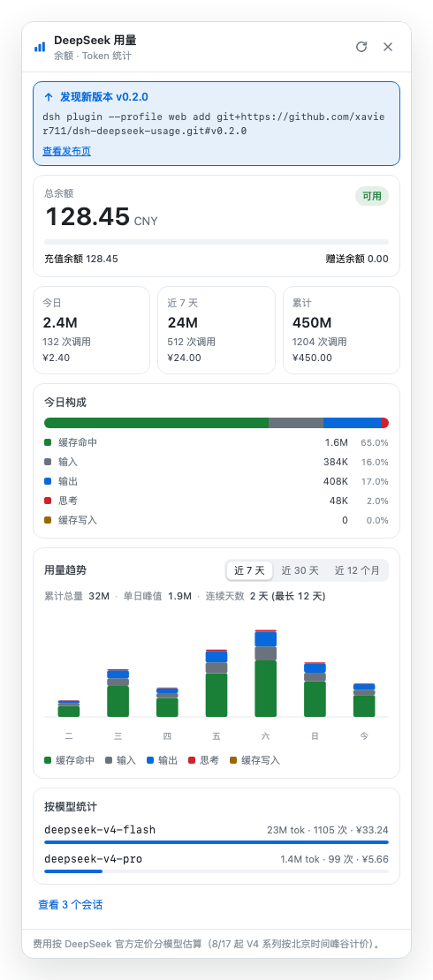Click the bar for 日 in chart
Screen dimensions: 433x980
(x=315, y=690)
